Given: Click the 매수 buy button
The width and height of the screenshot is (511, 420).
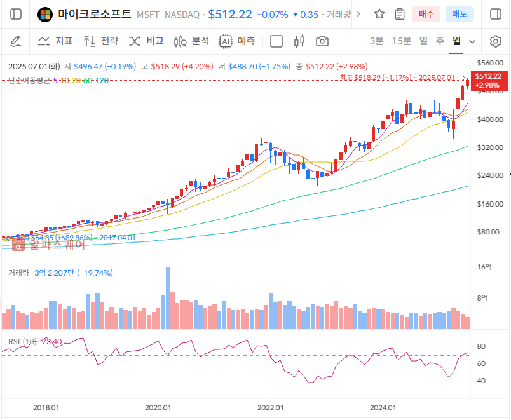Looking at the screenshot, I should point(426,14).
